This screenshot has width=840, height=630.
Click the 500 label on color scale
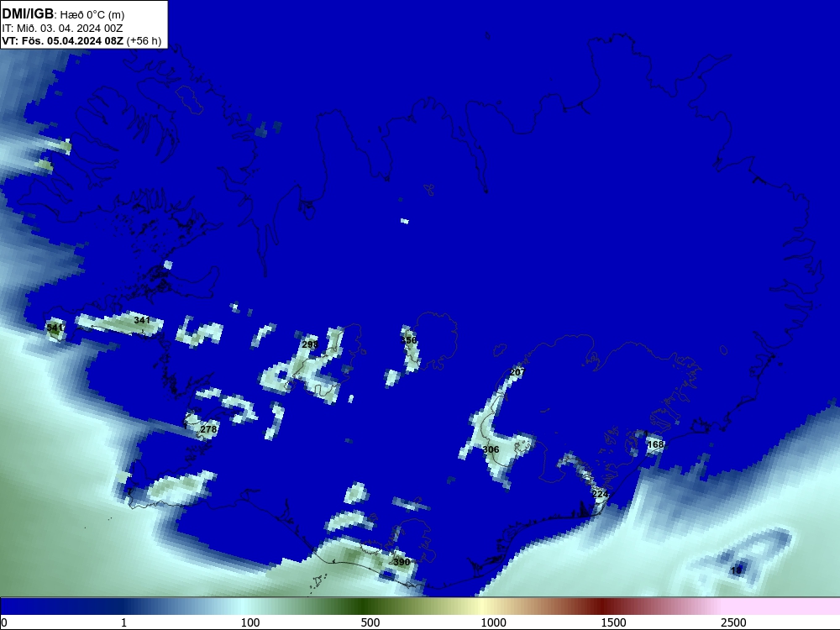(x=370, y=622)
